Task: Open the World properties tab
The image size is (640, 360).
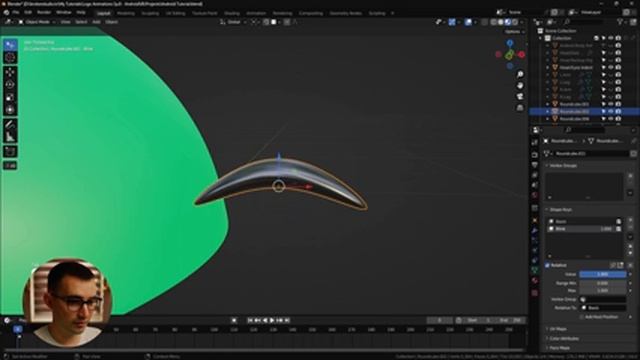Action: (x=535, y=195)
